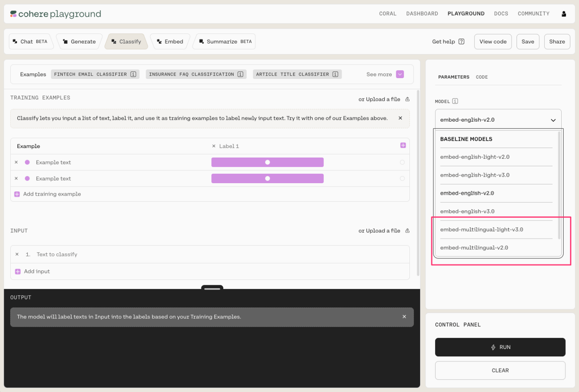Click the Share button

click(557, 41)
